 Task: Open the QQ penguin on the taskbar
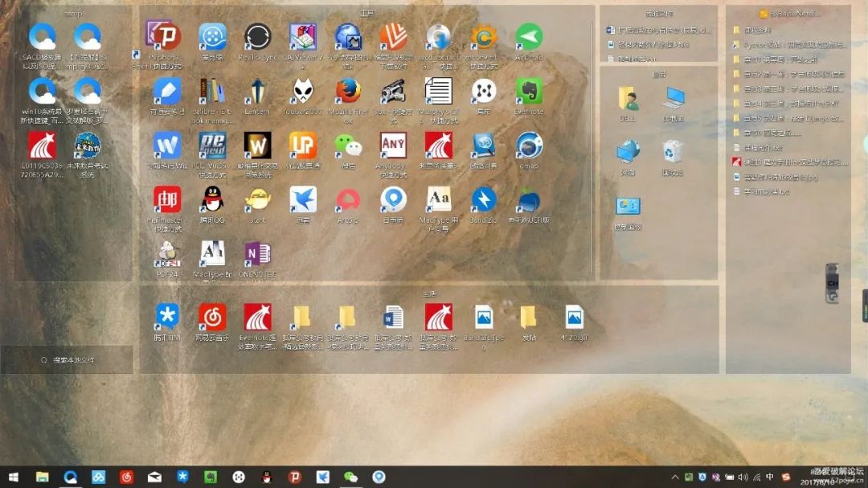coord(267,477)
